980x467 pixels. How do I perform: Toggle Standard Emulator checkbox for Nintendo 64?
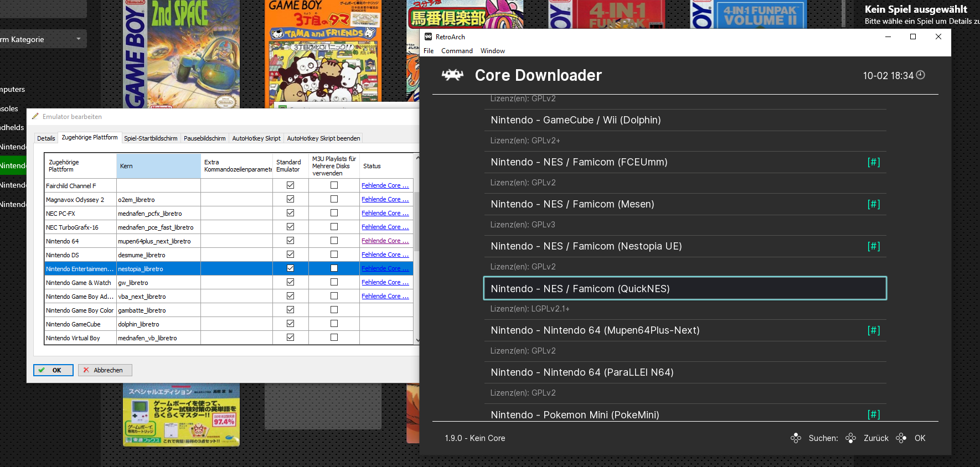click(x=290, y=241)
